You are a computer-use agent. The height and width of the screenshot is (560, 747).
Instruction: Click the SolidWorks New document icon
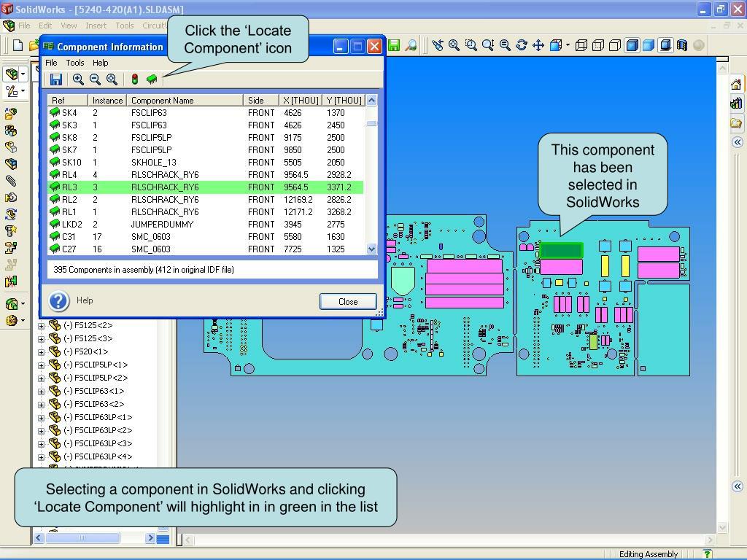[18, 45]
